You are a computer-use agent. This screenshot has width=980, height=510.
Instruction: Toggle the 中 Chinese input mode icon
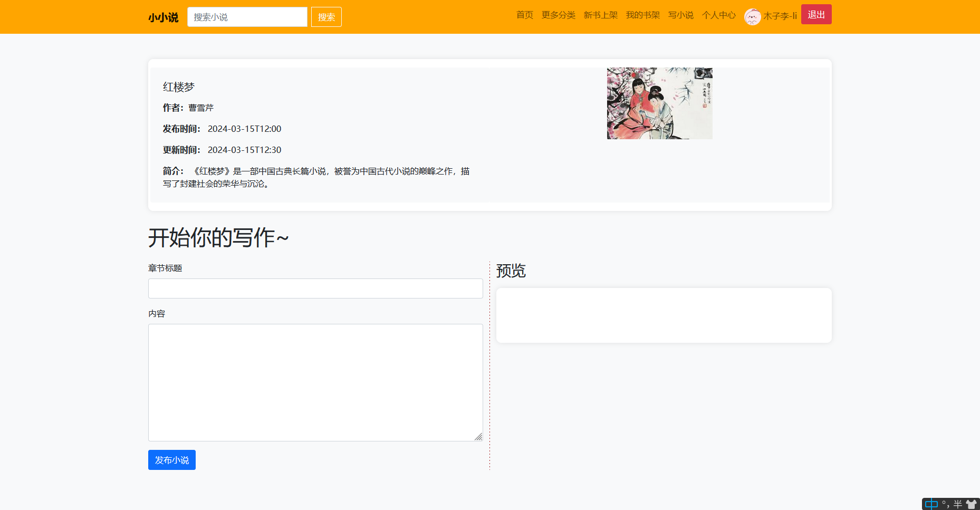click(931, 504)
